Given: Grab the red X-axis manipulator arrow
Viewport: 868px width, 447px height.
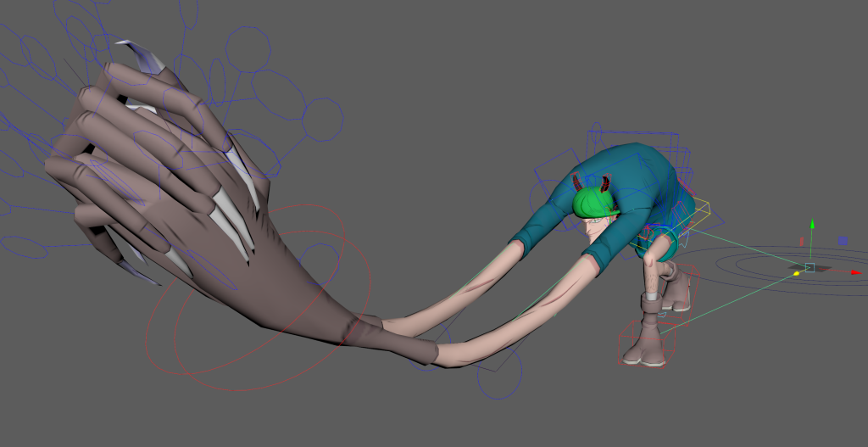Looking at the screenshot, I should point(857,272).
